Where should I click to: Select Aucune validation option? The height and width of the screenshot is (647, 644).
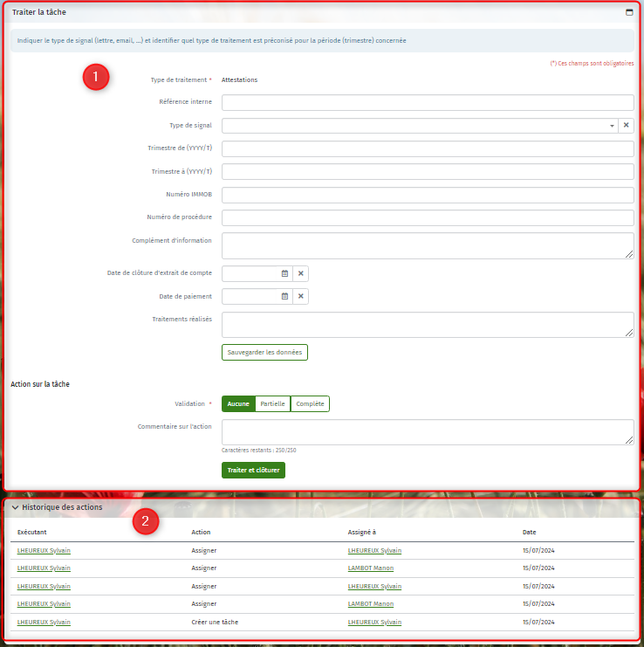coord(238,404)
